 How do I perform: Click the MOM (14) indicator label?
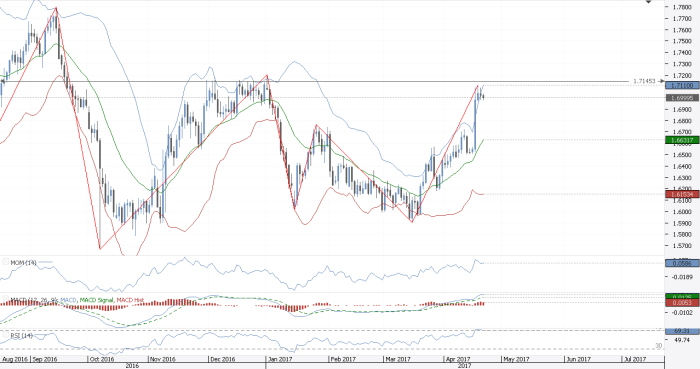[23, 263]
